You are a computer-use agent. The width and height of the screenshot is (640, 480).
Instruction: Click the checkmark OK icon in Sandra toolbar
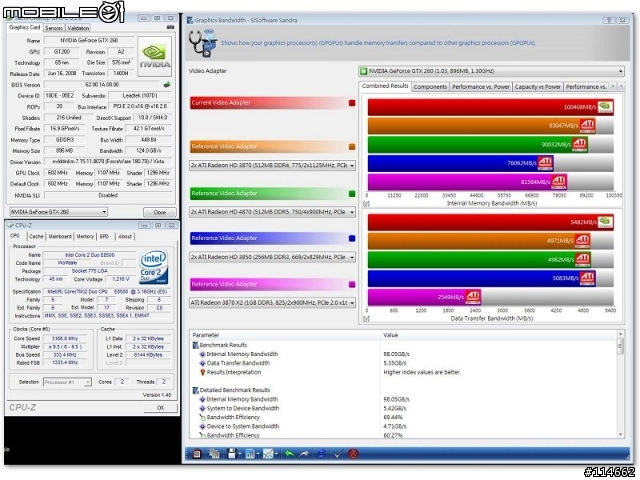point(338,453)
